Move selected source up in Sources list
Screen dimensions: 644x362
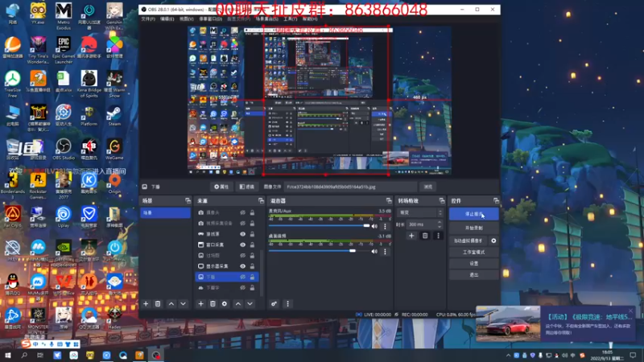238,304
